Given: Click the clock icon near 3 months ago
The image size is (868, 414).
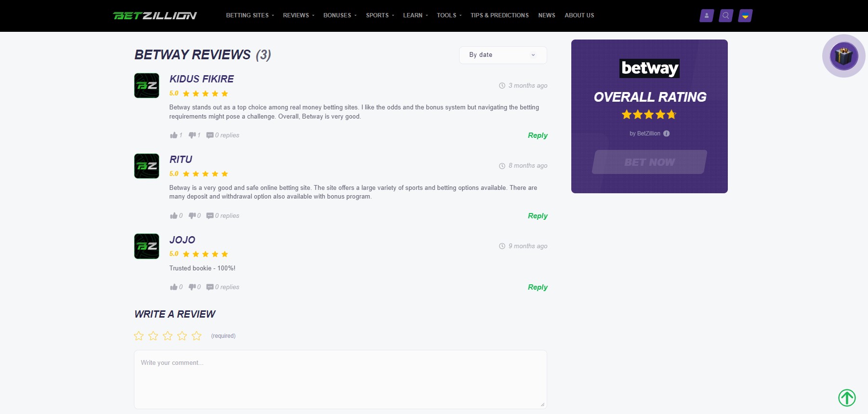Looking at the screenshot, I should [502, 85].
